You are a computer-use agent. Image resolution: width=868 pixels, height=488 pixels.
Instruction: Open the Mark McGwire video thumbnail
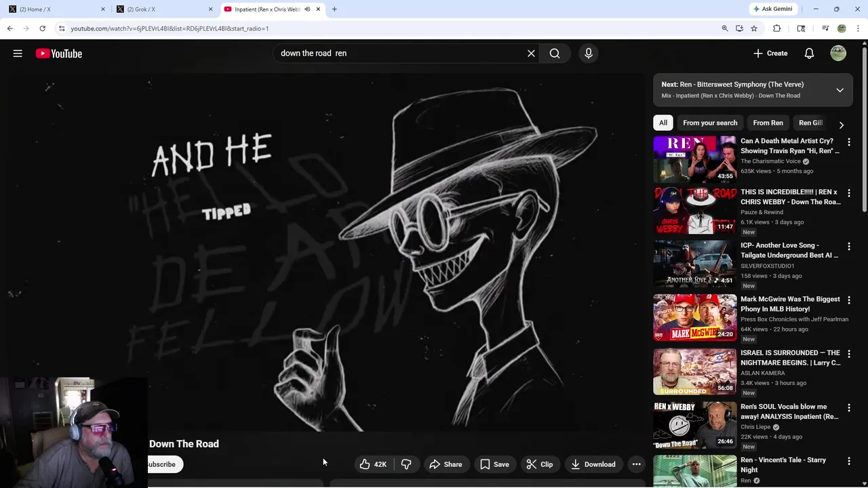pyautogui.click(x=694, y=317)
